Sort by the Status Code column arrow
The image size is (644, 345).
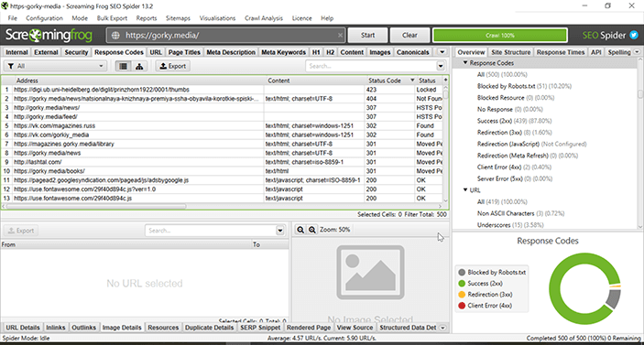[x=412, y=81]
